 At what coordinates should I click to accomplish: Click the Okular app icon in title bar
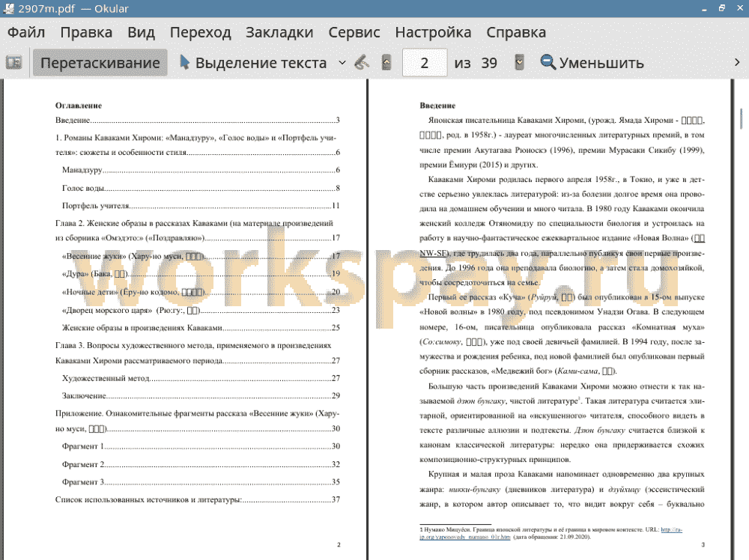point(8,8)
